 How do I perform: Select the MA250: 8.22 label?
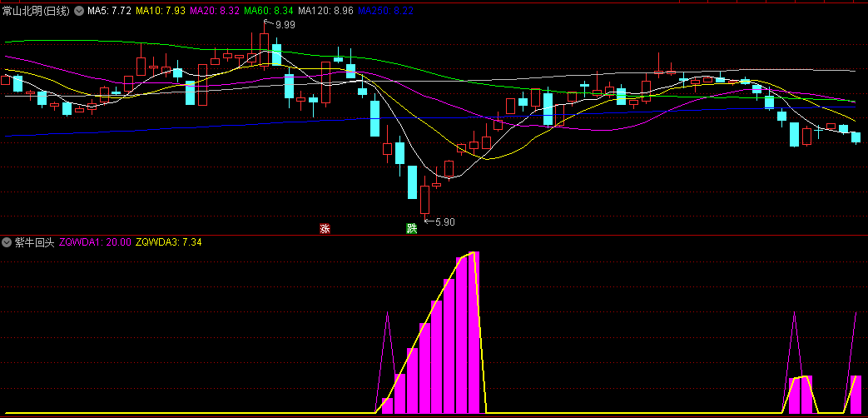pyautogui.click(x=386, y=11)
